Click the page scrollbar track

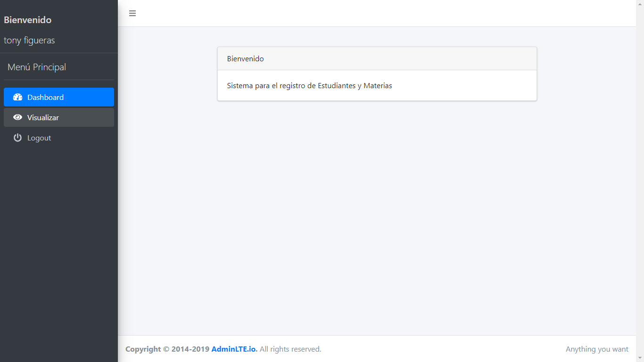640,189
